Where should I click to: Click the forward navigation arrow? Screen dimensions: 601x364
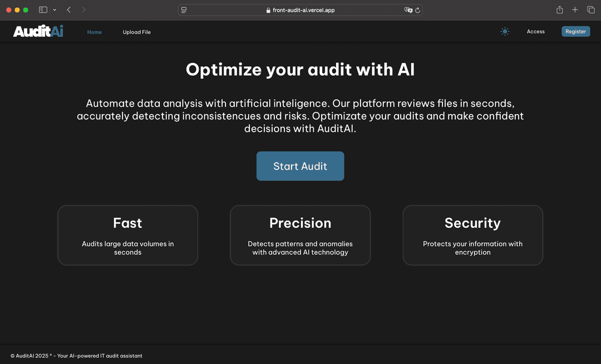click(83, 10)
